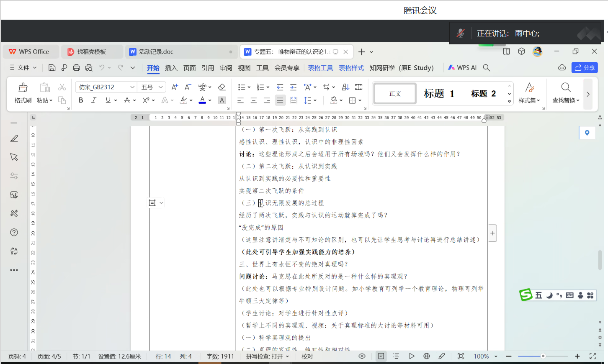Screen dimensions: 608x364
Task: Switch to the 插入 ribbon tab
Action: pos(171,68)
